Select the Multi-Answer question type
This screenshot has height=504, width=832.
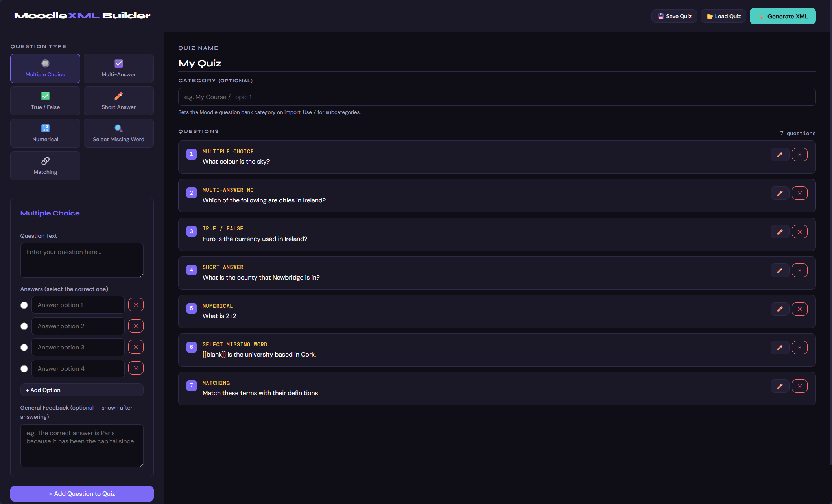click(x=118, y=68)
